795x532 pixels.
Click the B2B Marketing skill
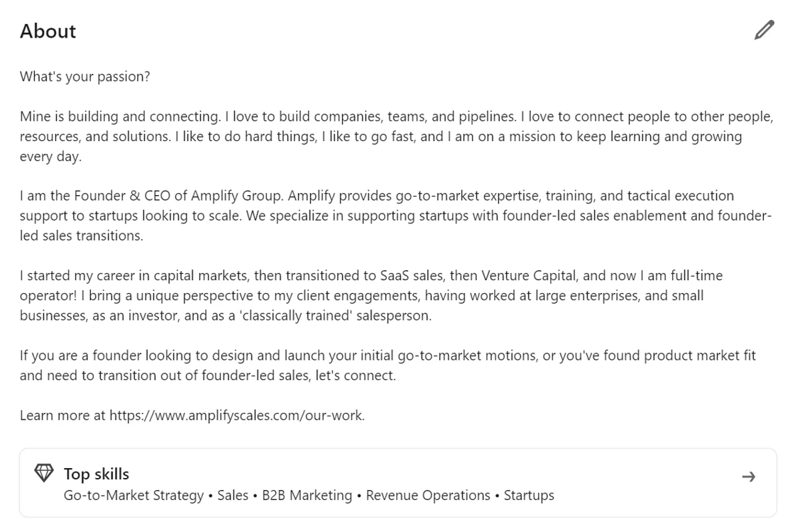point(307,495)
